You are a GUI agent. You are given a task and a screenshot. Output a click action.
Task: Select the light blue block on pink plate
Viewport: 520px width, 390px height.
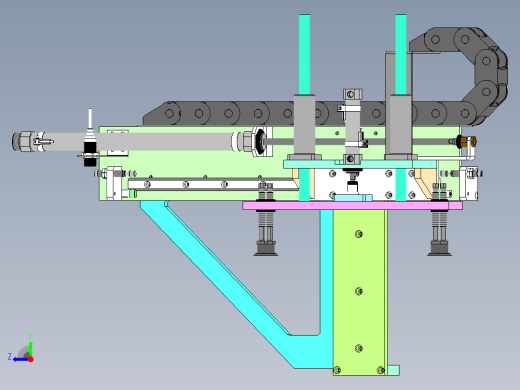pyautogui.click(x=353, y=198)
